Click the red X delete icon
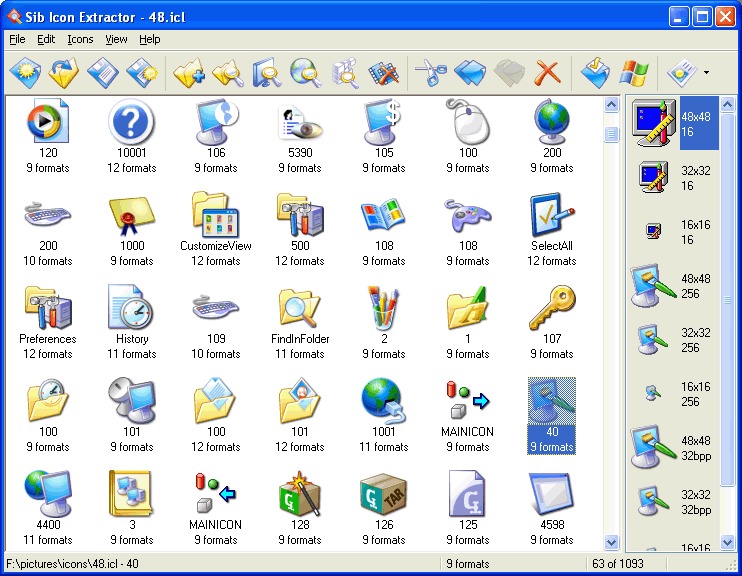Image resolution: width=742 pixels, height=576 pixels. click(x=548, y=73)
